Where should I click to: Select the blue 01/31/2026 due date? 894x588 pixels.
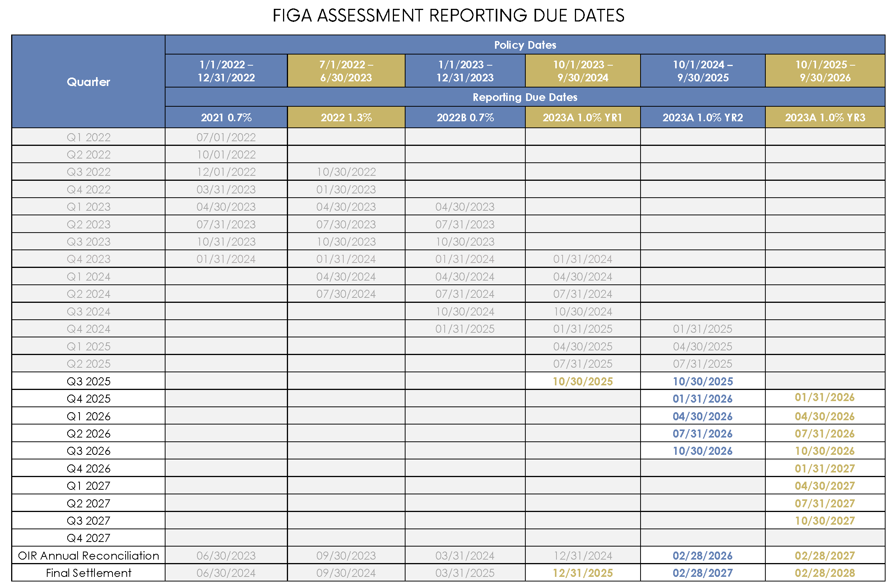pos(702,399)
